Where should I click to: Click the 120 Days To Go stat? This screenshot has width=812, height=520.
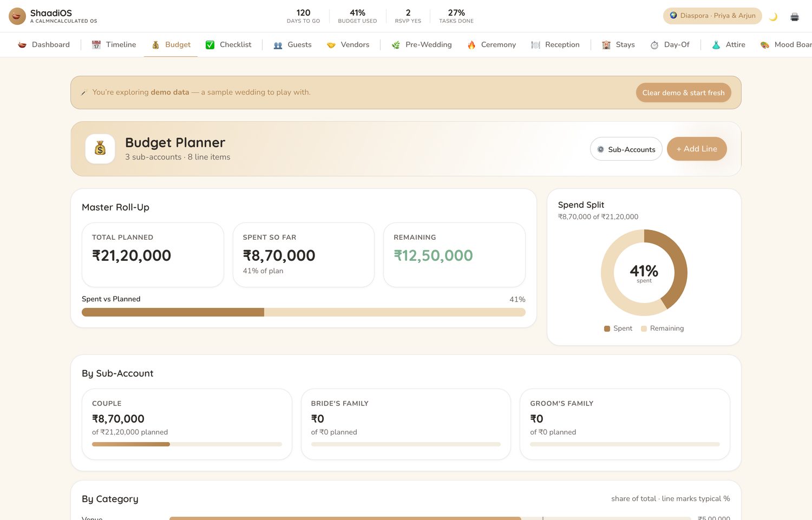[303, 16]
